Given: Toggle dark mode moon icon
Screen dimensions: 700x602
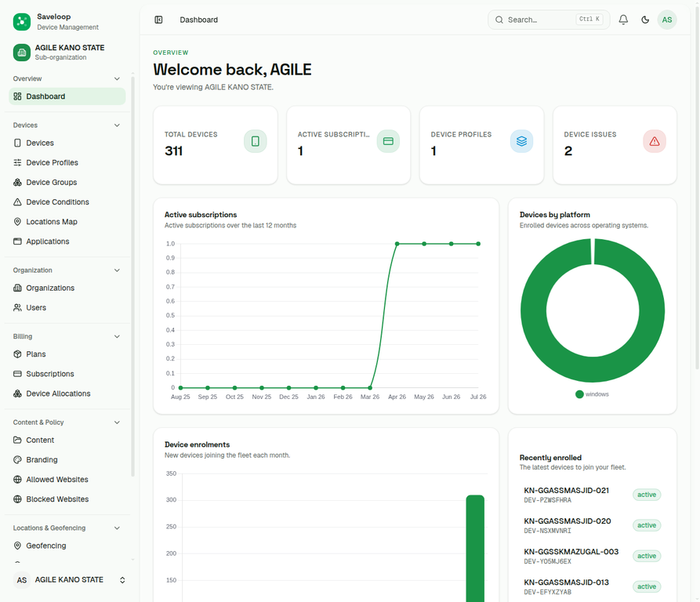Looking at the screenshot, I should 645,20.
